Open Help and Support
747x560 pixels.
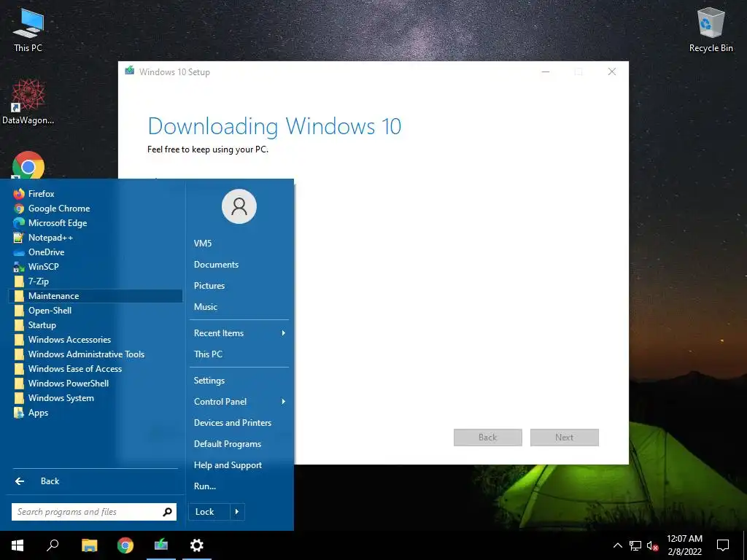[228, 465]
